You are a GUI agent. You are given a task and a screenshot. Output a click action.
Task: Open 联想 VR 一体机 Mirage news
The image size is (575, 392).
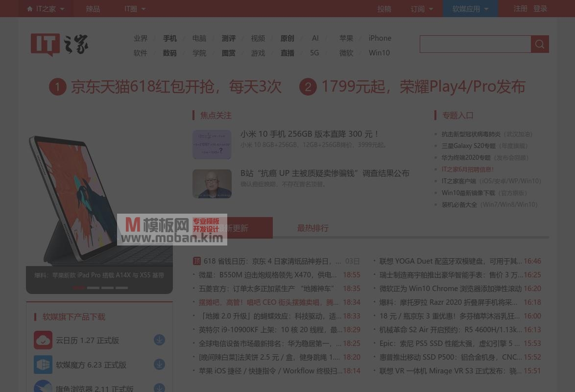[450, 371]
